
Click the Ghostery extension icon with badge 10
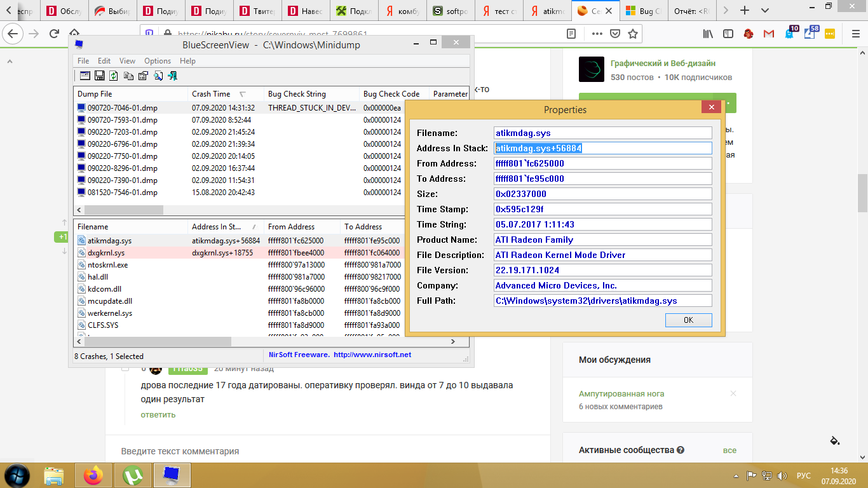point(790,33)
